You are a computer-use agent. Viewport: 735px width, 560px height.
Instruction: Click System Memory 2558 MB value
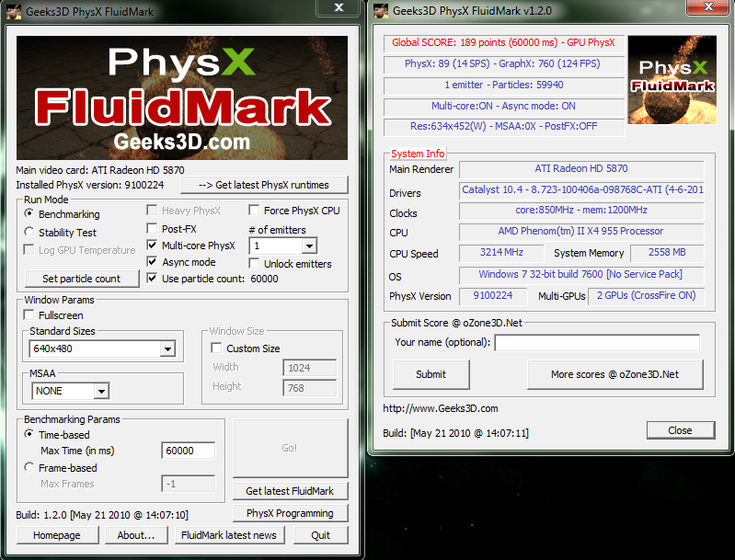click(667, 253)
